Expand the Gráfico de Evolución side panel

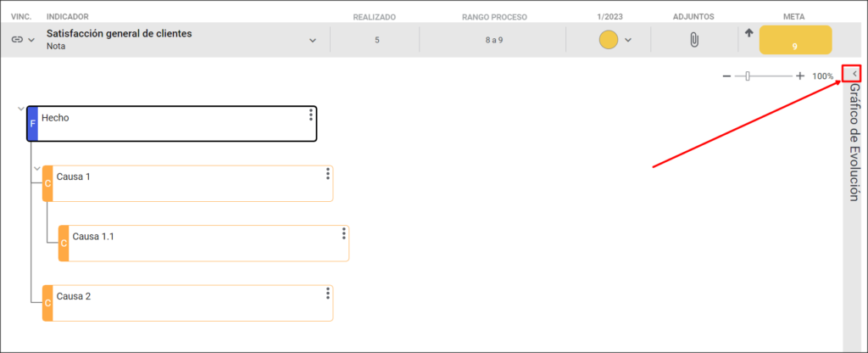coord(854,73)
